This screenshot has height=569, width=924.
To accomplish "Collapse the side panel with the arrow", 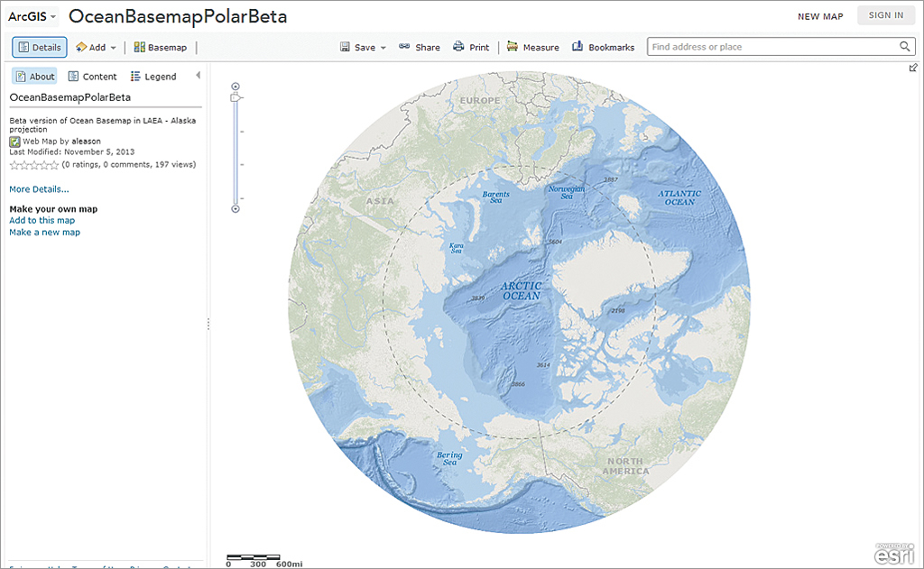I will [x=198, y=75].
